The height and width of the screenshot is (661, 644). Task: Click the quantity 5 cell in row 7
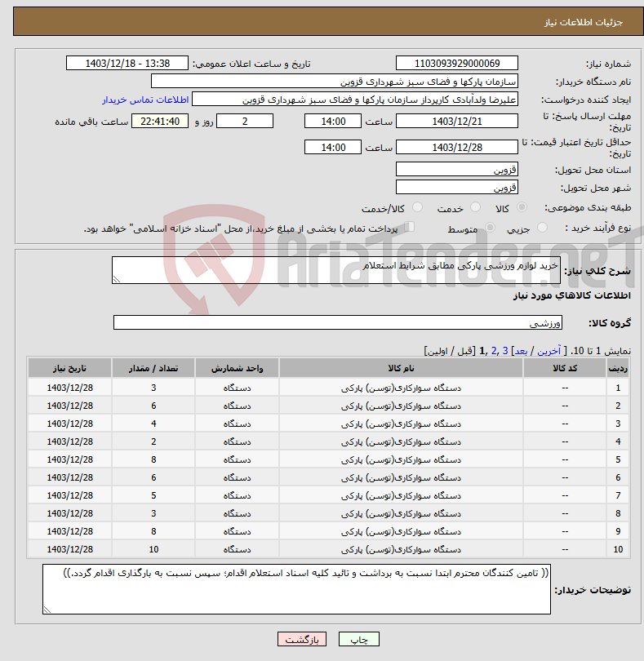click(153, 495)
